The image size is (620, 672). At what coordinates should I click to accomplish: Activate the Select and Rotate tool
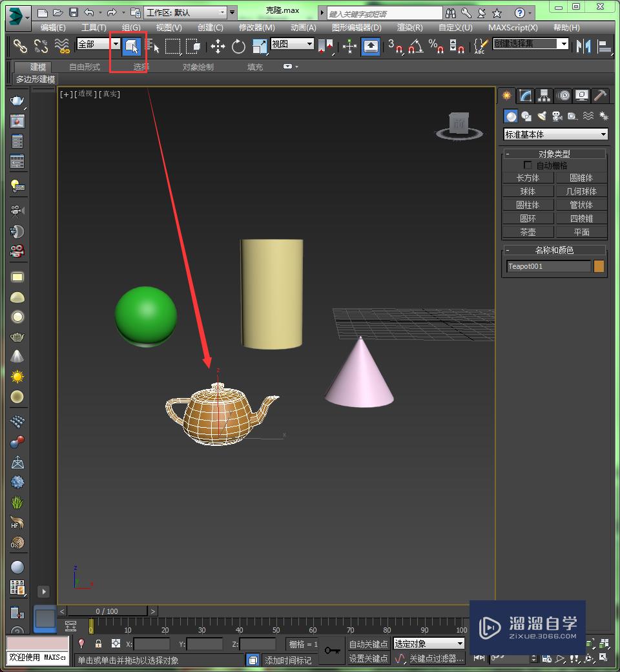(238, 46)
